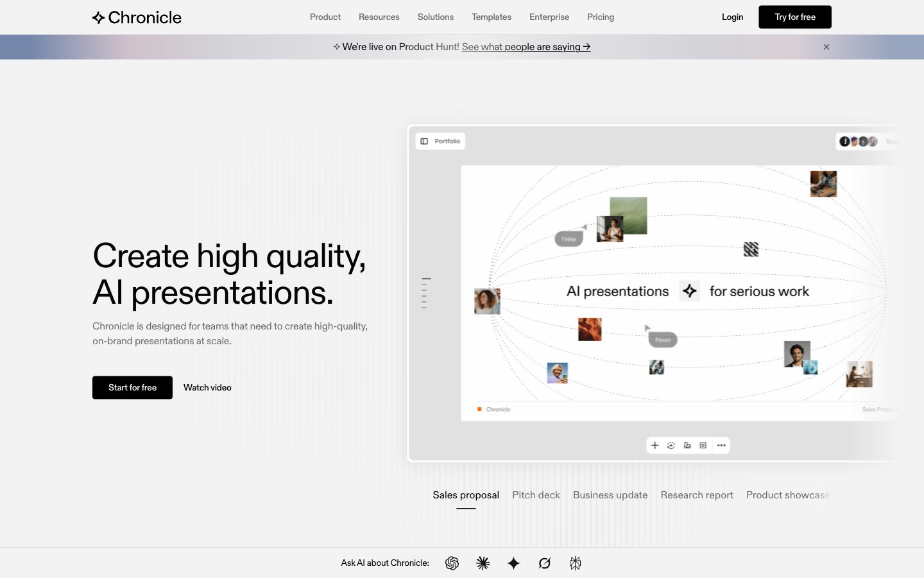Click the striped pattern image on slide
Image resolution: width=924 pixels, height=578 pixels.
[x=751, y=249]
